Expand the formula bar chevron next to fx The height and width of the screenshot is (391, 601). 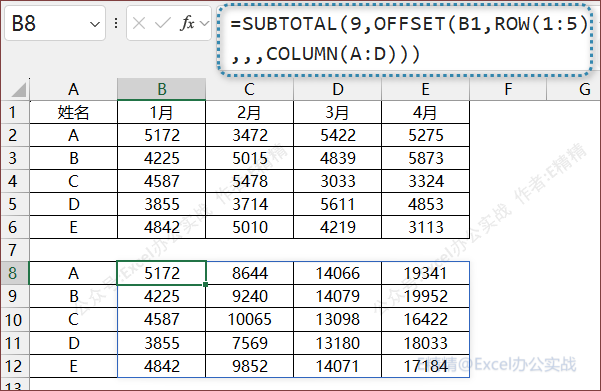pos(205,24)
